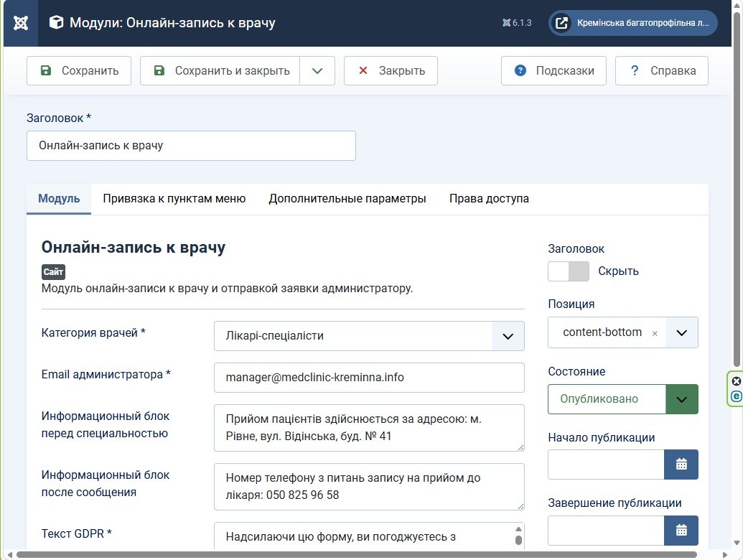Click Сохранить и закрыть button
This screenshot has height=560, width=743.
220,71
